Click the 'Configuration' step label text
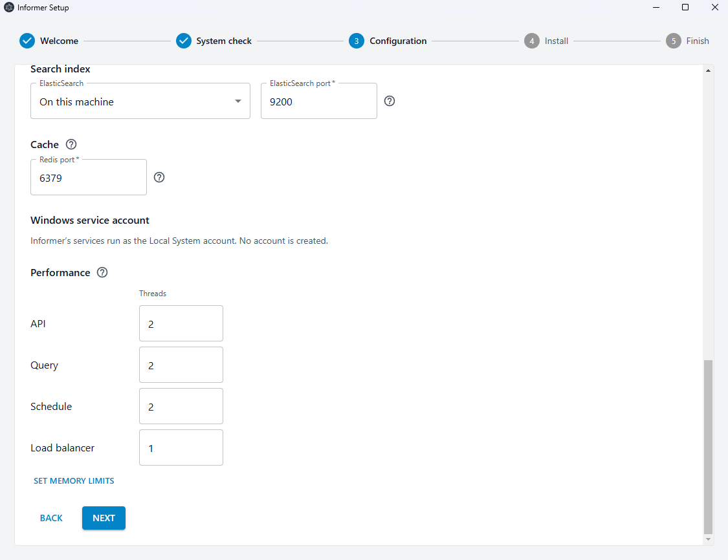 pos(398,41)
